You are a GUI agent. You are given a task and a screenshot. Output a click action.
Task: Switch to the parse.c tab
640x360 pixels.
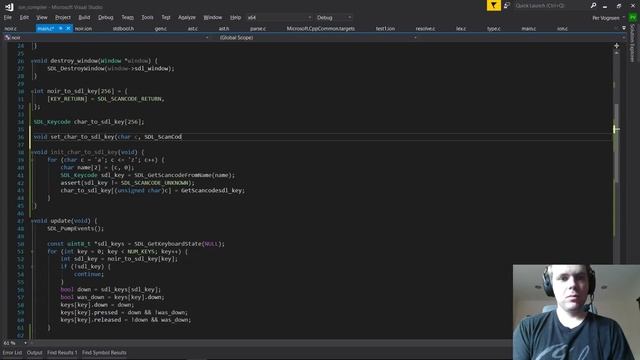(258, 29)
